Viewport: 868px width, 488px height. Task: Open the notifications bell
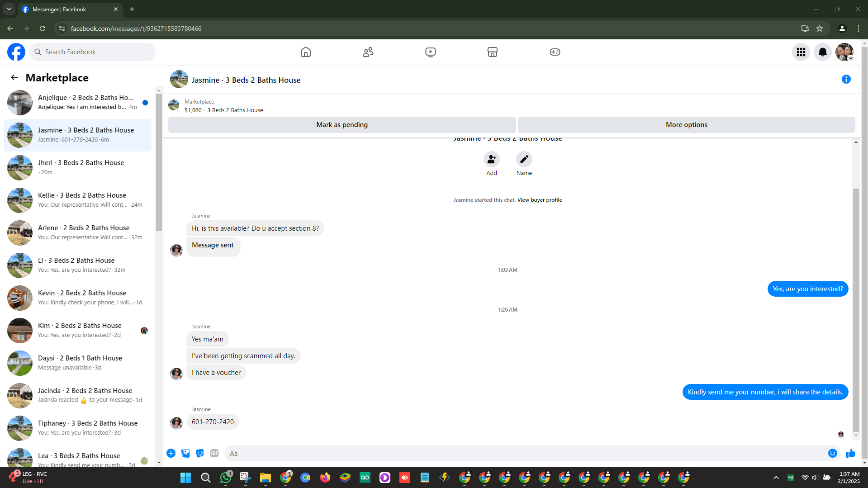[x=823, y=52]
